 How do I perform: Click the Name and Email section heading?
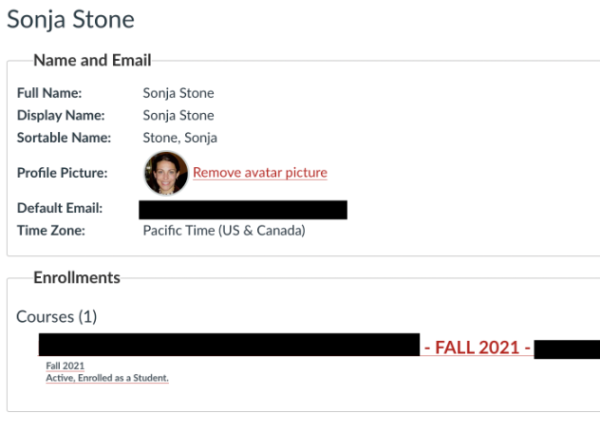[x=91, y=61]
